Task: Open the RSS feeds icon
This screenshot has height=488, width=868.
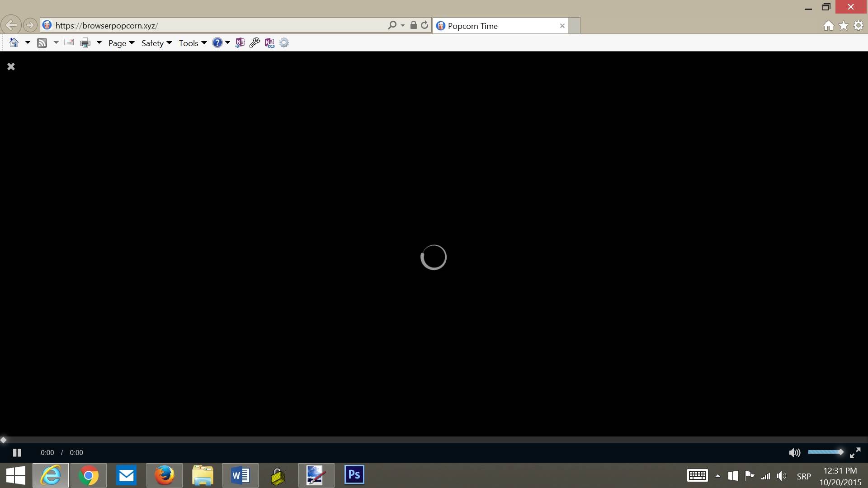Action: (x=42, y=42)
